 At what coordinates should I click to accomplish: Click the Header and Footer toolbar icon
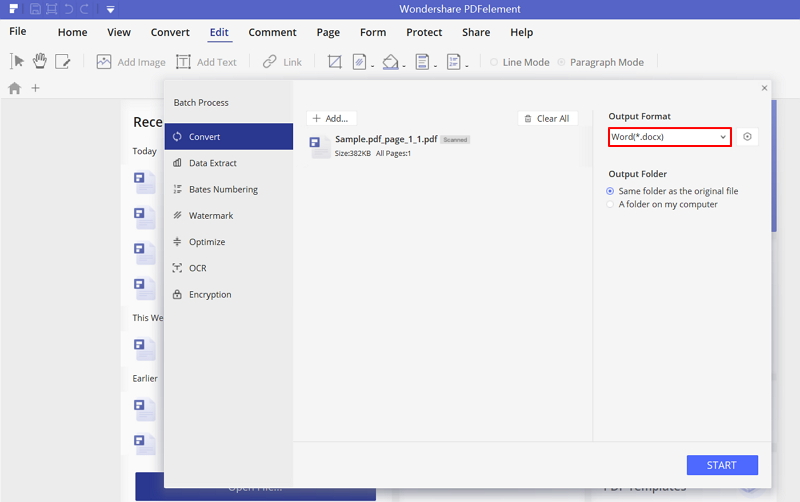(x=422, y=62)
